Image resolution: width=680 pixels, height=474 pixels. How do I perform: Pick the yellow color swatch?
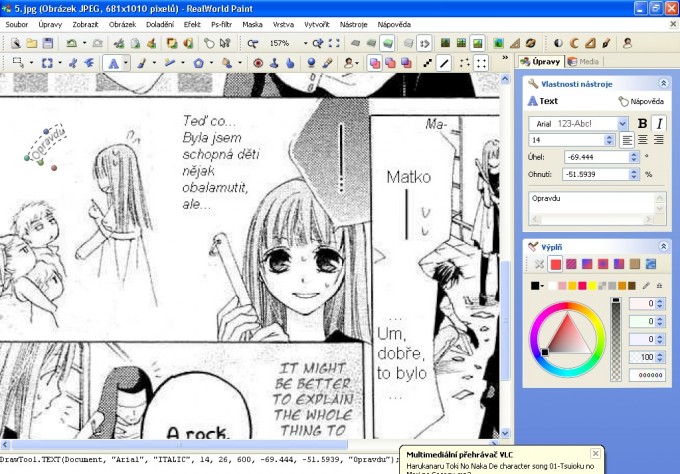click(x=592, y=286)
